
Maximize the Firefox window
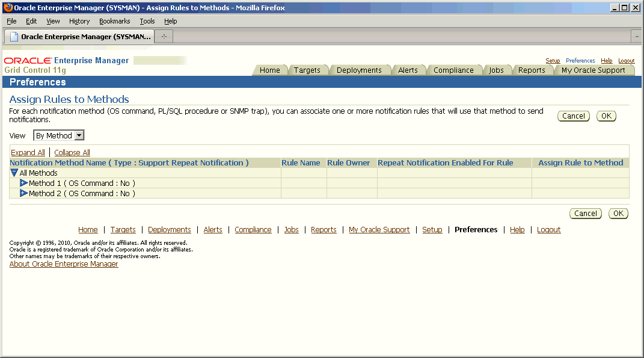tap(624, 7)
